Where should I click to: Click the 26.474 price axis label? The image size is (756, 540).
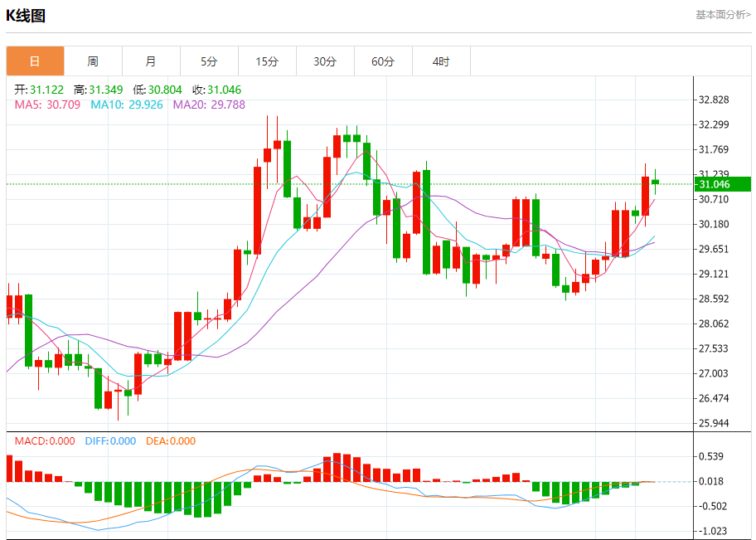[x=714, y=398]
